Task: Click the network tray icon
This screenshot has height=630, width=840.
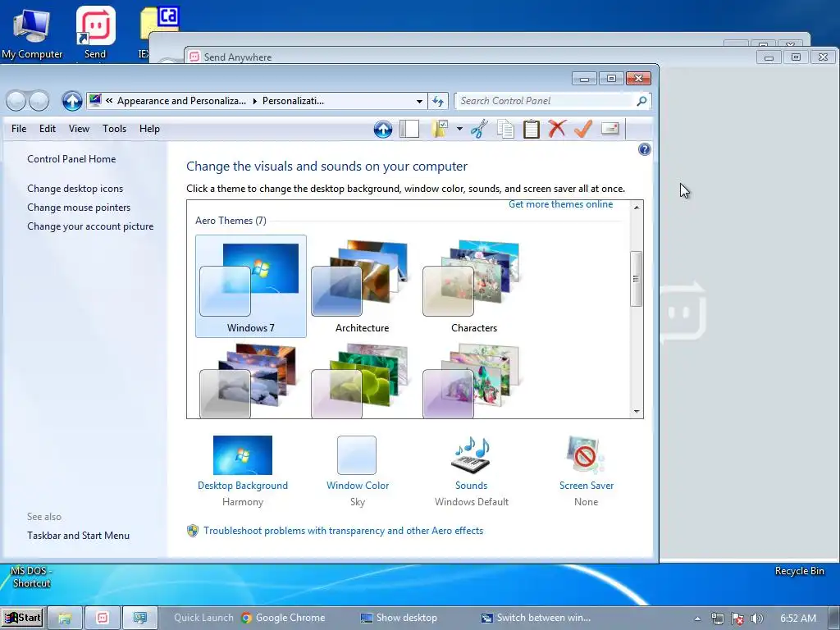Action: pos(717,619)
